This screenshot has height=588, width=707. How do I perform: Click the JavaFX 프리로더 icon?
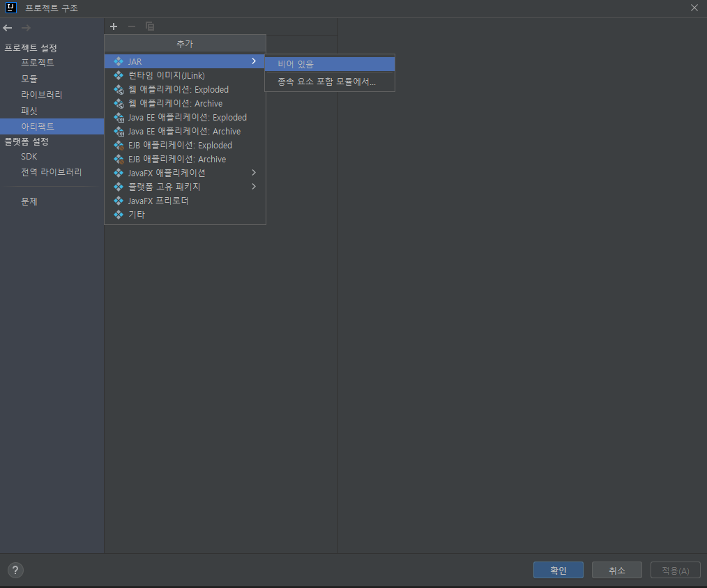119,201
